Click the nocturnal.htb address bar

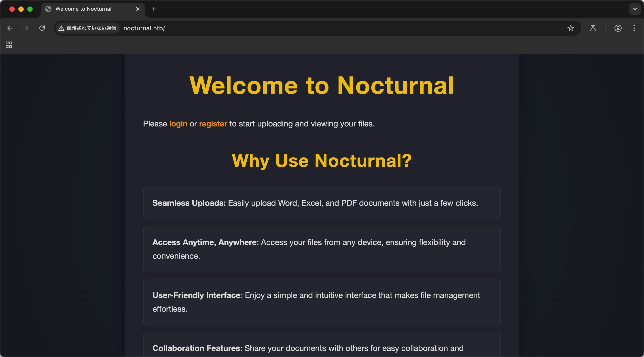[300, 28]
